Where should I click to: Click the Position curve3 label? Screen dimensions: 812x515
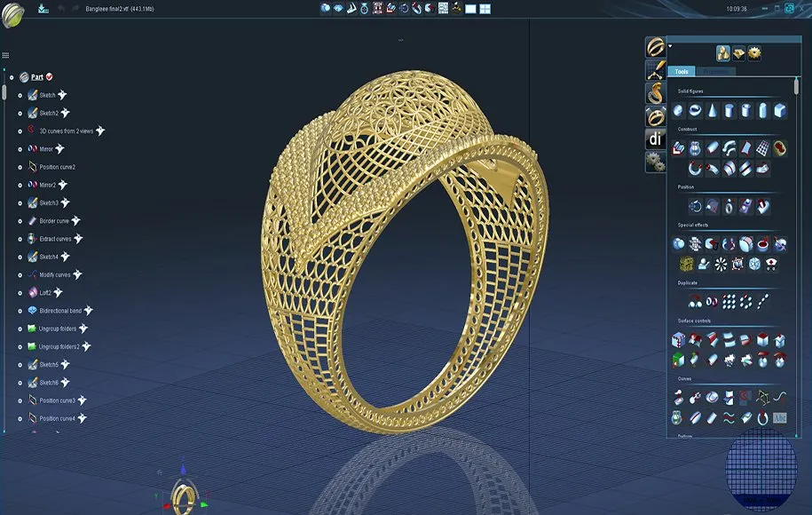pyautogui.click(x=57, y=400)
